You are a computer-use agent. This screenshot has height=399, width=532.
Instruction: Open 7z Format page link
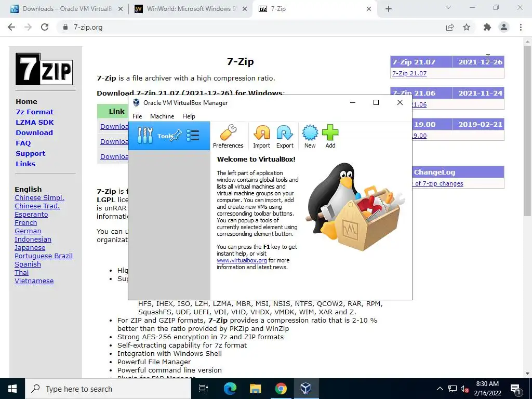(x=34, y=112)
